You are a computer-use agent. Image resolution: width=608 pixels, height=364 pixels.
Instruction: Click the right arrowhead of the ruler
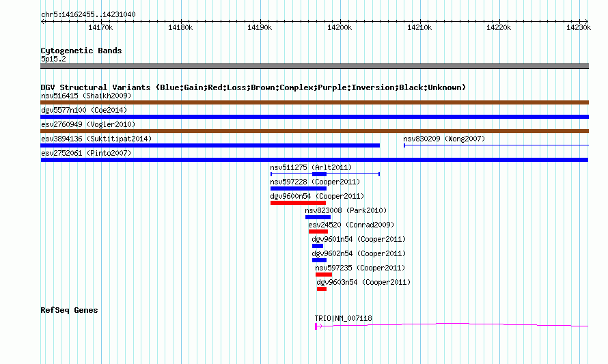[x=587, y=21]
